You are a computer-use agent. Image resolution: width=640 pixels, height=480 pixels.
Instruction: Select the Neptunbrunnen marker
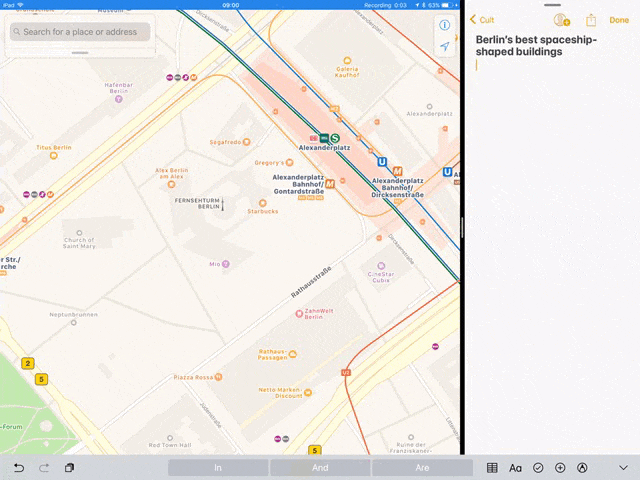point(73,322)
